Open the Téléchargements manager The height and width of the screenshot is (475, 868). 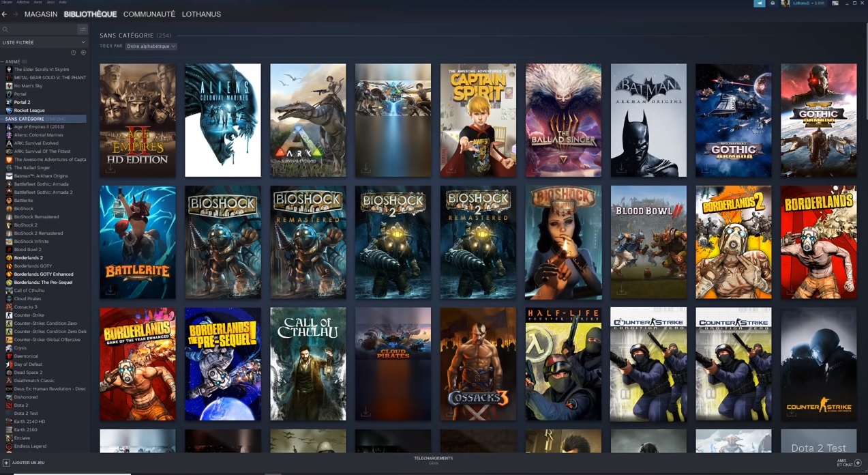(x=433, y=459)
